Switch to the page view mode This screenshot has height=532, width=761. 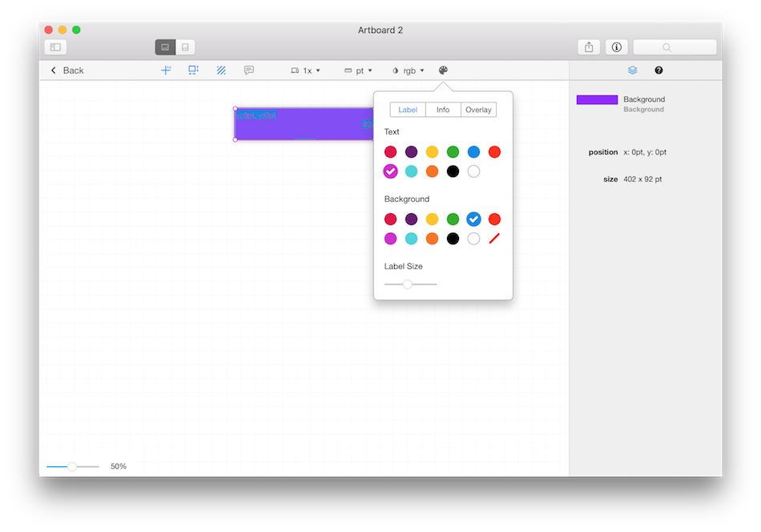(x=185, y=47)
